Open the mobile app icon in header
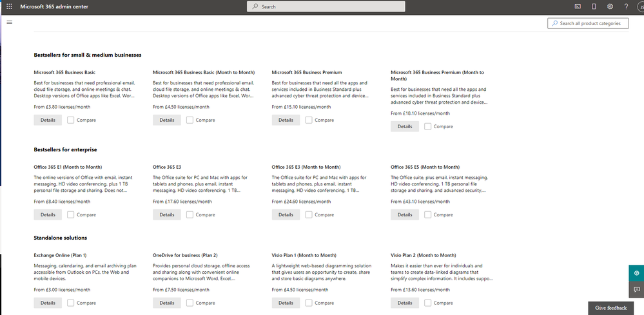Image resolution: width=644 pixels, height=315 pixels. pyautogui.click(x=594, y=6)
